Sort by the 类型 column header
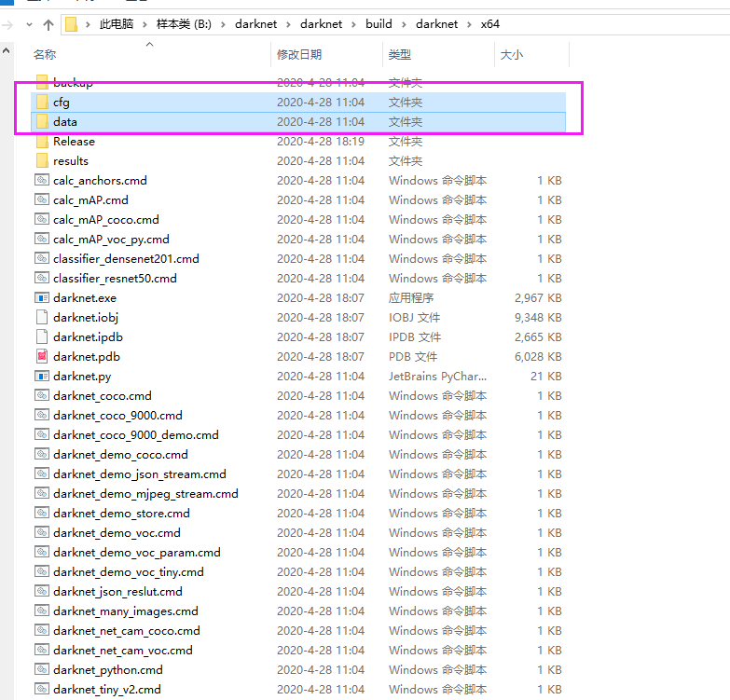Viewport: 730px width, 700px height. coord(400,54)
